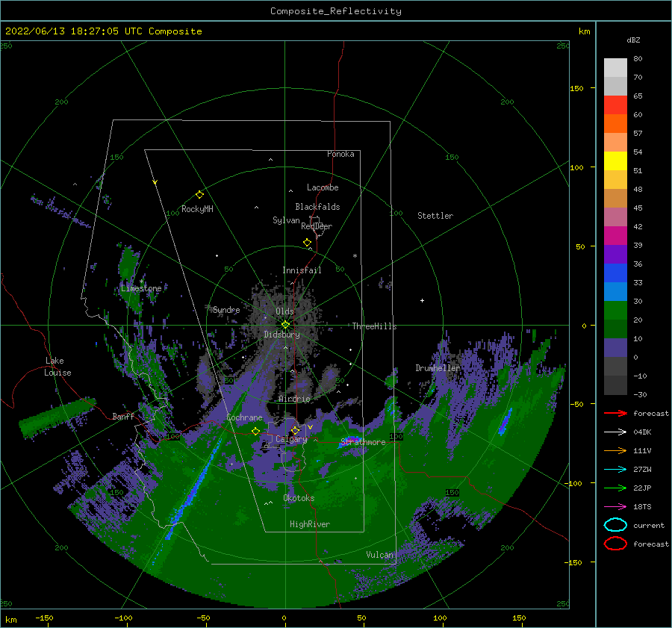Click the Lacombe city label
This screenshot has height=628, width=672.
click(323, 187)
